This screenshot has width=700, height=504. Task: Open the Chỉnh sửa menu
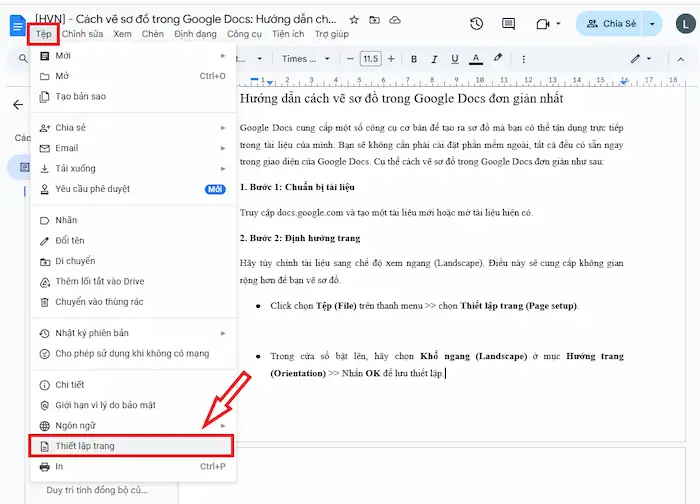pos(82,34)
